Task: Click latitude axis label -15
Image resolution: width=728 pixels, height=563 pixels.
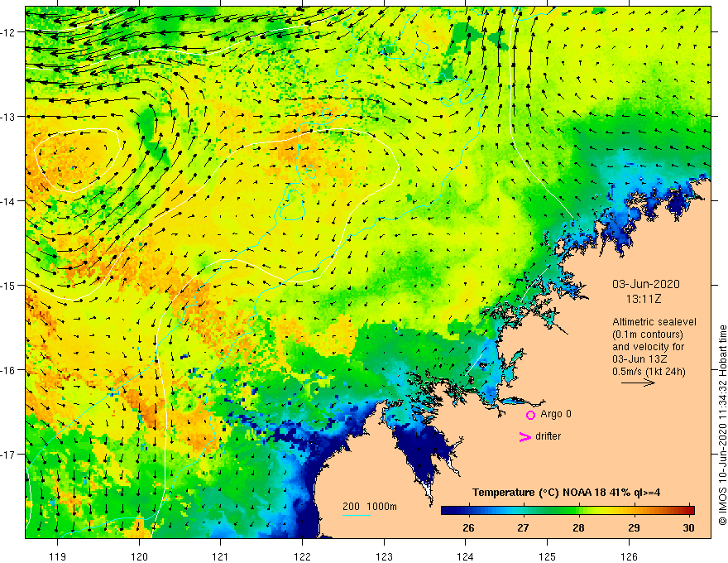Action: pos(9,285)
